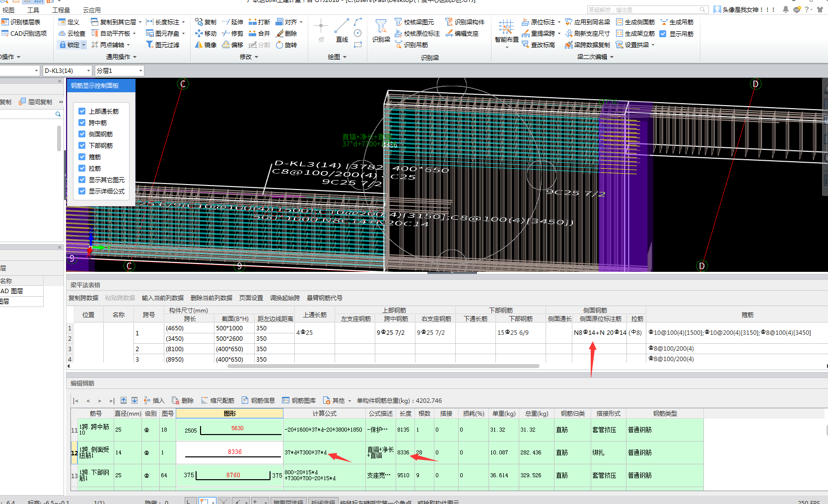This screenshot has height=504, width=828.
Task: Toggle the 显示吊筋 checkbox in ribbon
Action: tap(663, 34)
